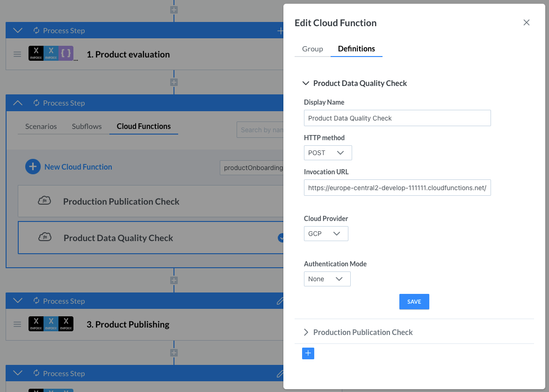Collapse the expanded Process Step chevron
The width and height of the screenshot is (549, 392).
click(x=18, y=103)
